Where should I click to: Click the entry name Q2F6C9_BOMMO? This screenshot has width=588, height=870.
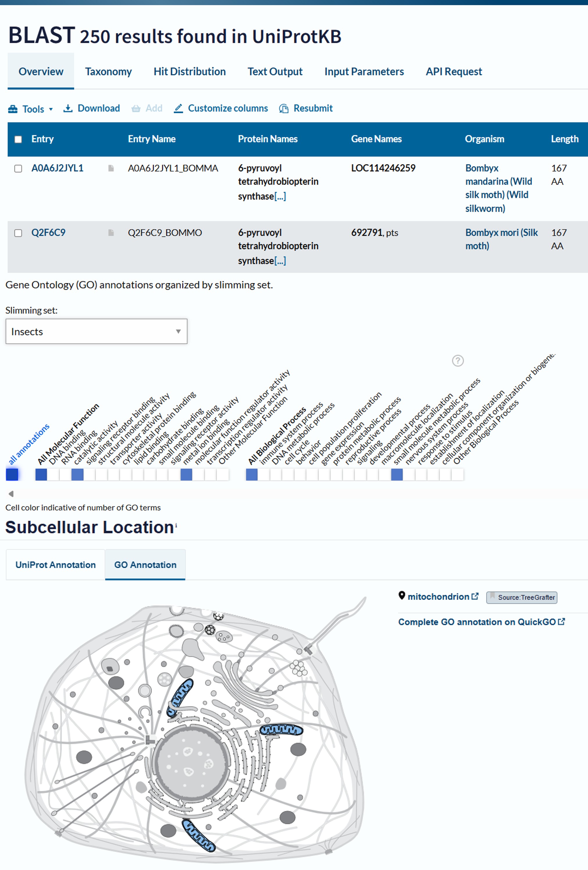(165, 232)
